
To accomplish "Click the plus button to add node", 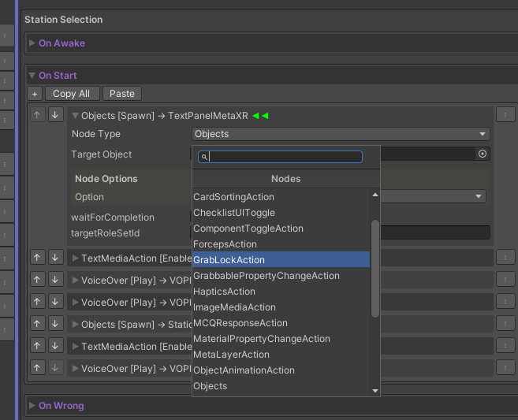I will [35, 94].
